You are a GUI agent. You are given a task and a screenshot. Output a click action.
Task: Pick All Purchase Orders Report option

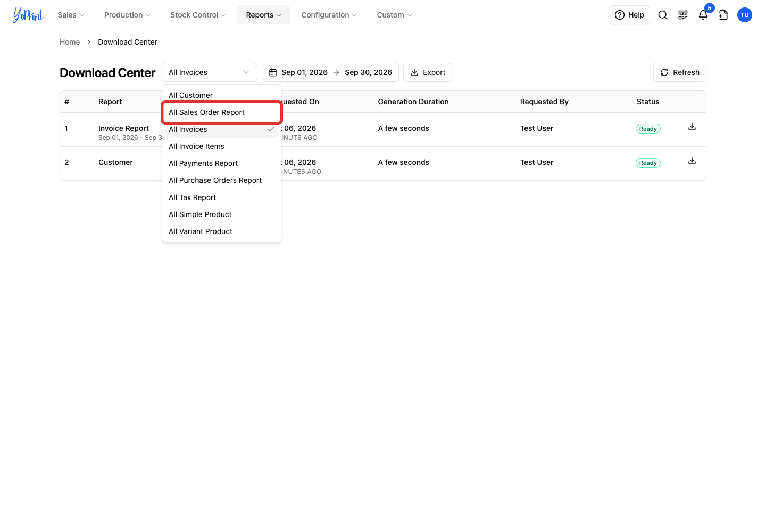coord(221,180)
